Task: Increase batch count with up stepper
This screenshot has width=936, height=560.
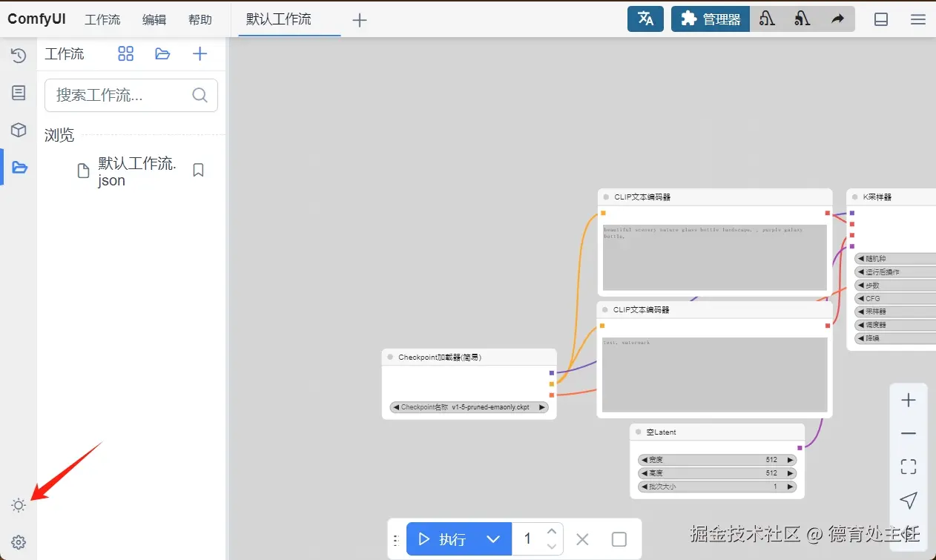Action: tap(551, 531)
